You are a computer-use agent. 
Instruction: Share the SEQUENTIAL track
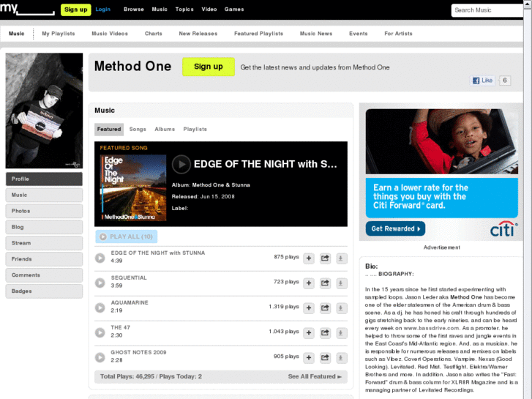coord(325,283)
